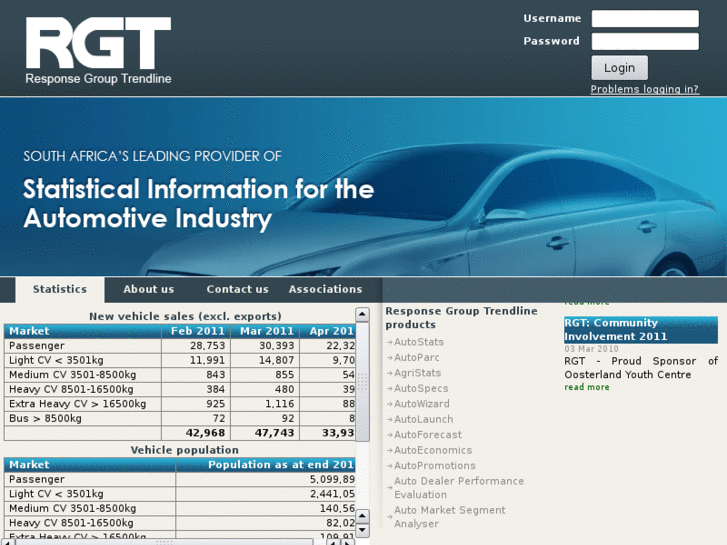Open the AutoStats product link
Image resolution: width=727 pixels, height=545 pixels.
click(x=419, y=342)
